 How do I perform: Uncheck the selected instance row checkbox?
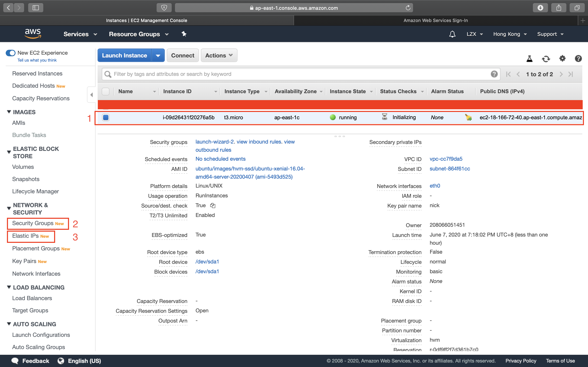[106, 117]
